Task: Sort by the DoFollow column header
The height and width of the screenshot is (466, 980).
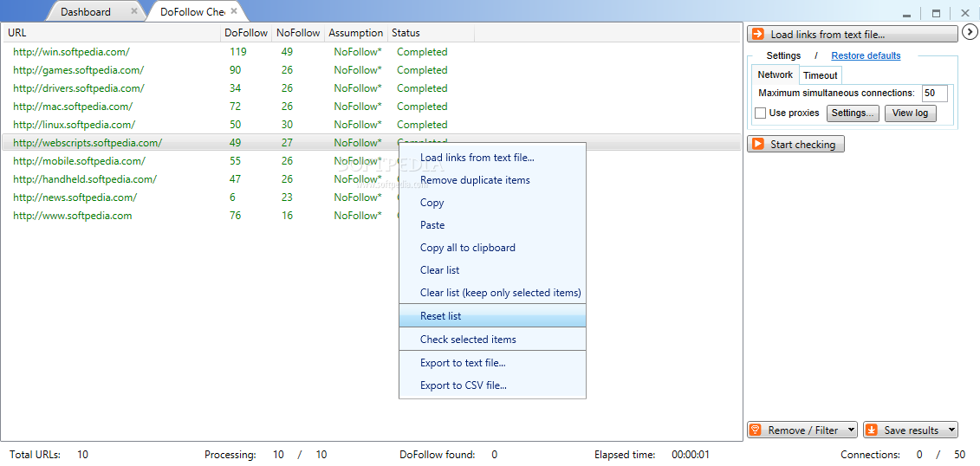Action: (245, 33)
